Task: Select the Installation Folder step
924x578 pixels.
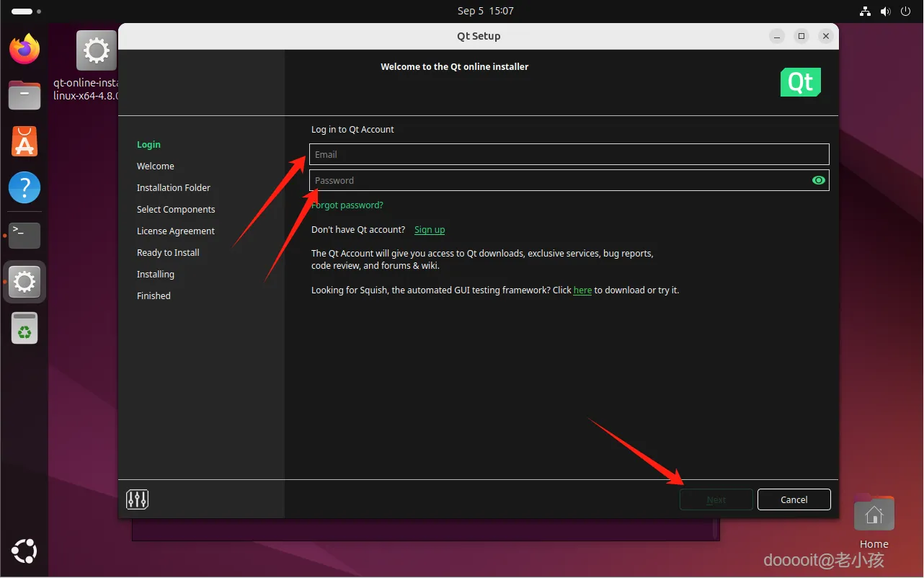Action: pyautogui.click(x=174, y=188)
